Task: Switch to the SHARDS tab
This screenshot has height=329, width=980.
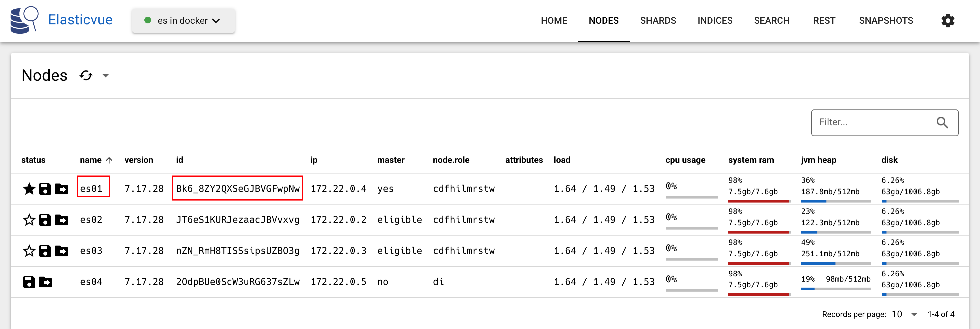Action: pyautogui.click(x=658, y=21)
